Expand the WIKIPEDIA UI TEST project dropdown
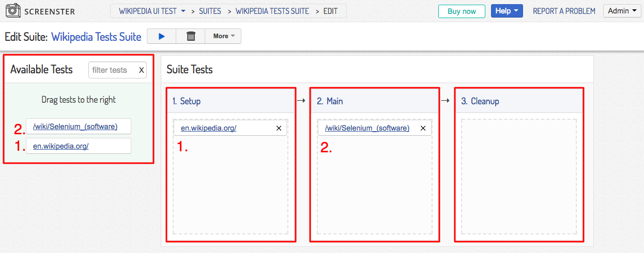644x253 pixels. pyautogui.click(x=152, y=11)
